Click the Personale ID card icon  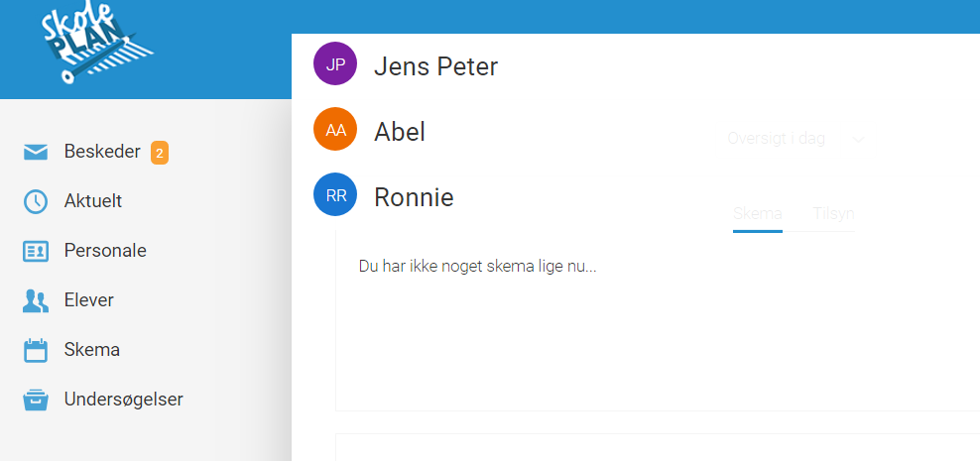point(36,251)
